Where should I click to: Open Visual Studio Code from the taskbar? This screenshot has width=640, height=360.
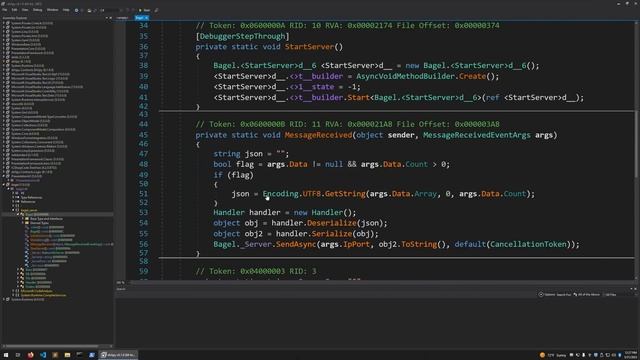pyautogui.click(x=43, y=355)
